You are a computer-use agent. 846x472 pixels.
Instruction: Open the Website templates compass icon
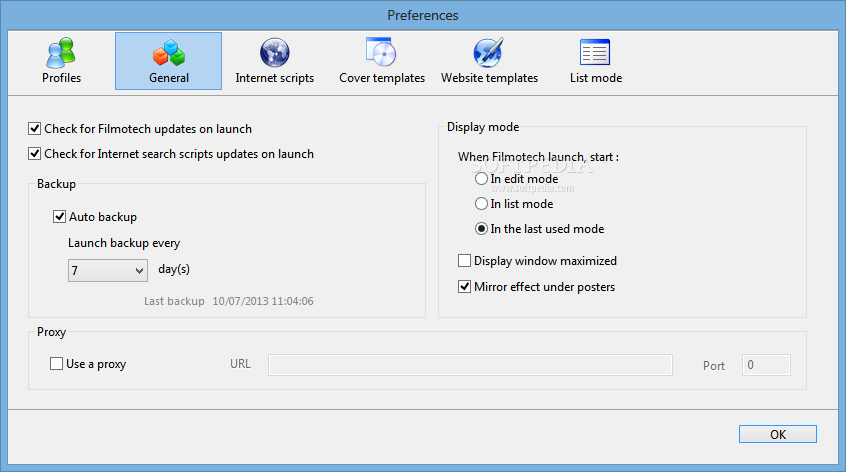click(488, 52)
